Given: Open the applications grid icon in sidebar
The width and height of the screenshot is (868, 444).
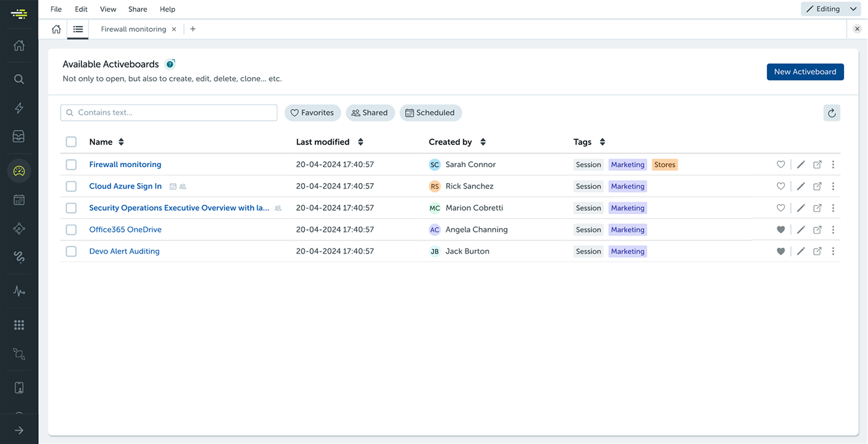Looking at the screenshot, I should [x=19, y=324].
